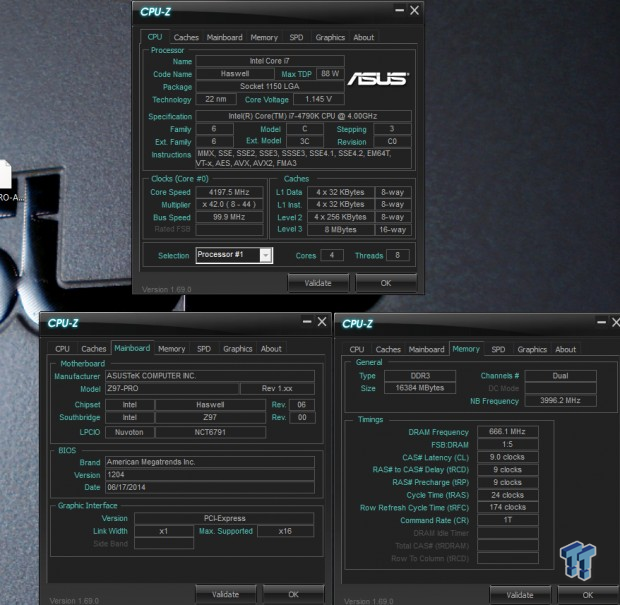Click Validate in the Memory window
This screenshot has width=620, height=605.
click(520, 595)
